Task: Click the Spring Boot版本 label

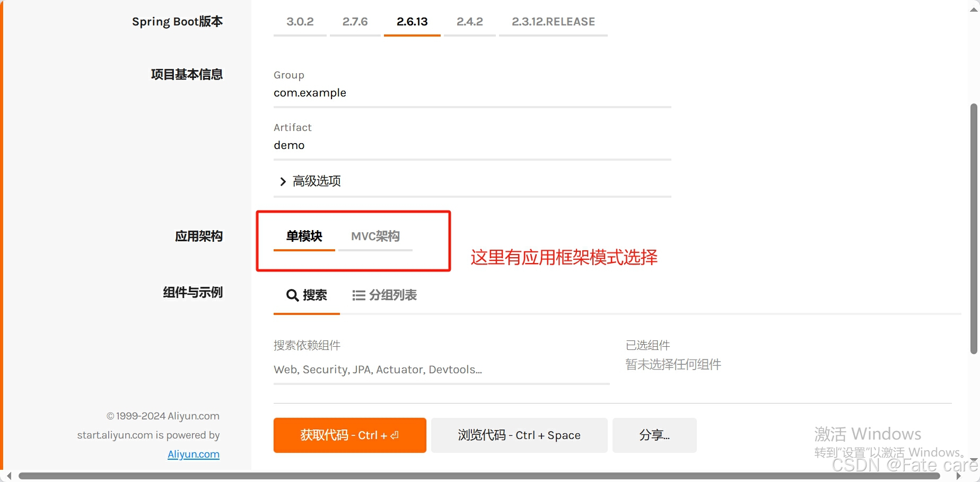Action: coord(177,22)
